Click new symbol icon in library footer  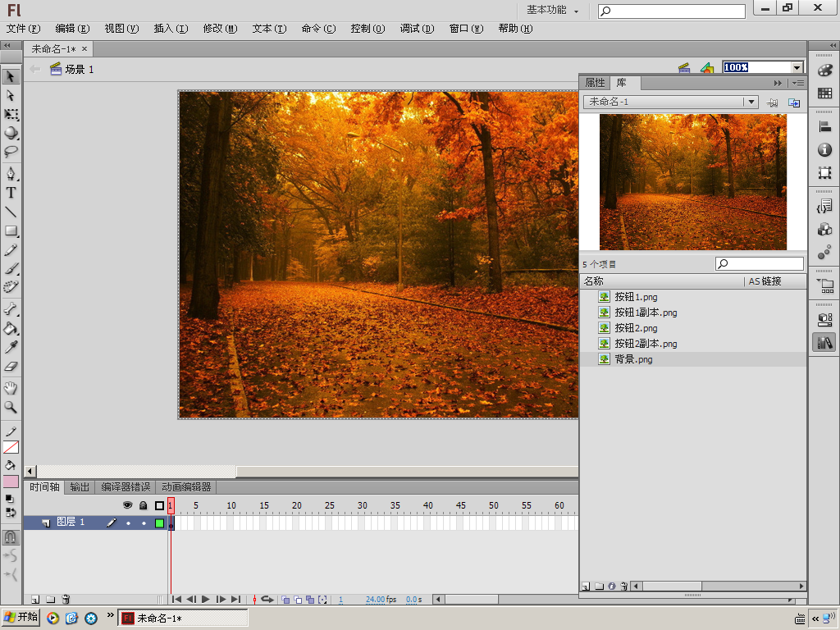586,586
